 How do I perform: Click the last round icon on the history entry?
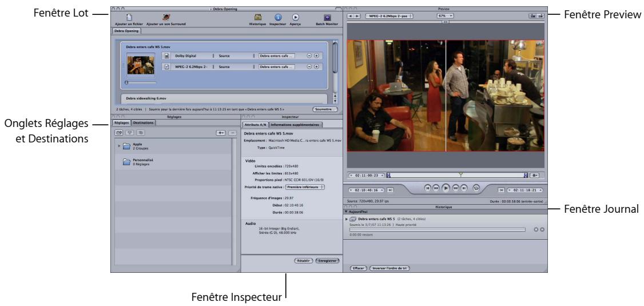click(542, 229)
